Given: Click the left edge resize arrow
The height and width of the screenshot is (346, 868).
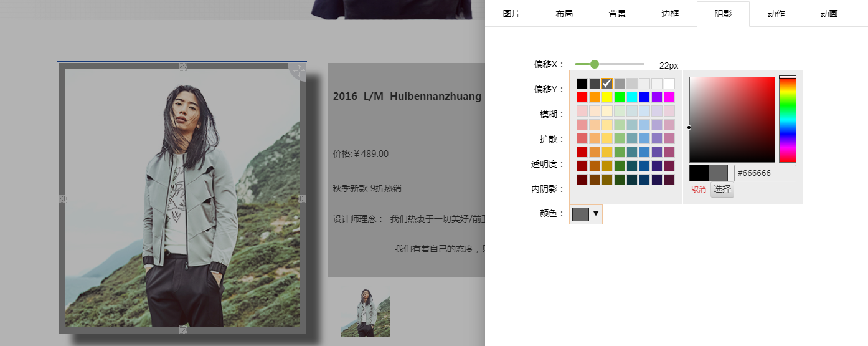Looking at the screenshot, I should 62,198.
